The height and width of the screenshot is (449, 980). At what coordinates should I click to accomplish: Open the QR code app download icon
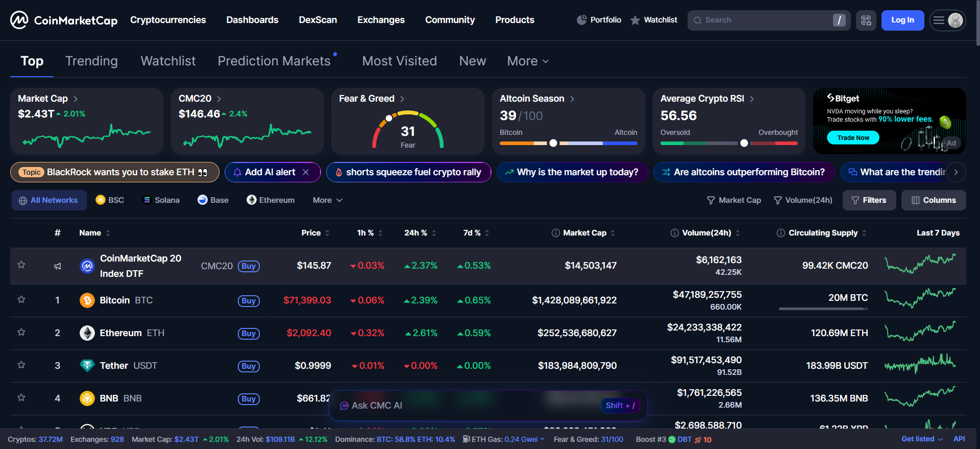click(x=866, y=20)
